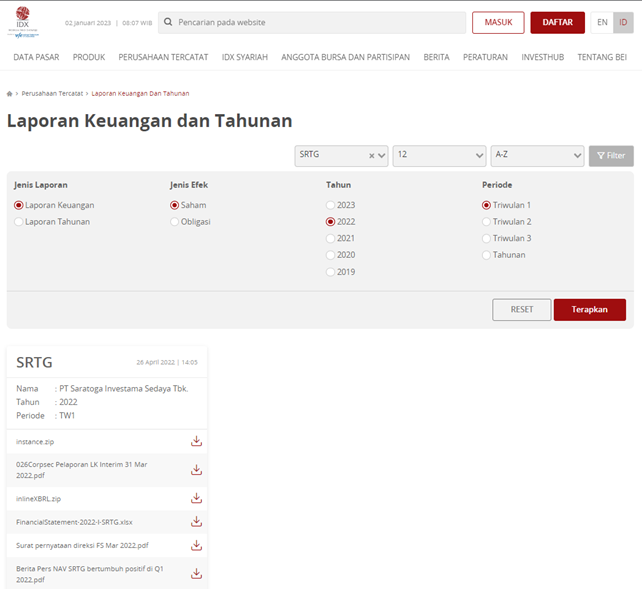This screenshot has height=589, width=642.
Task: Choose Triwulan 1 period
Action: [486, 205]
